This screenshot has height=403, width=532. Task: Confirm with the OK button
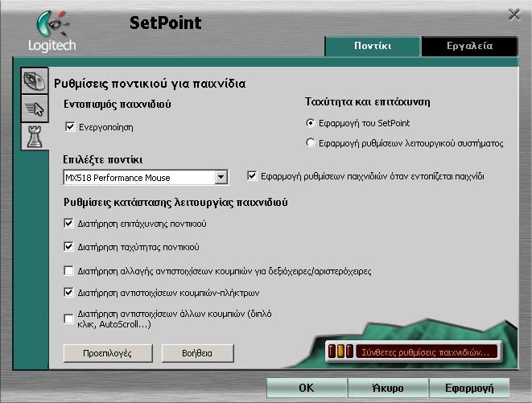[x=307, y=388]
